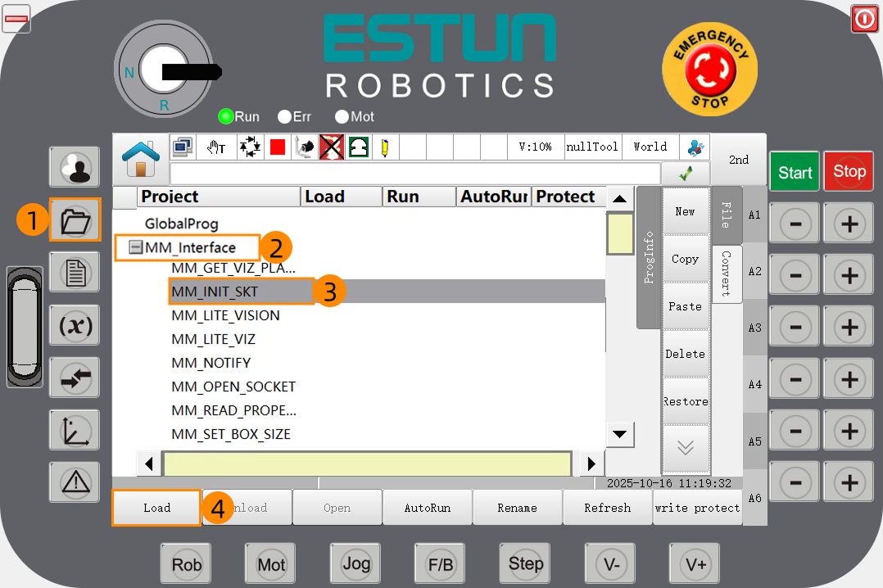Click the red square status icon
The image size is (883, 588).
pos(277,147)
